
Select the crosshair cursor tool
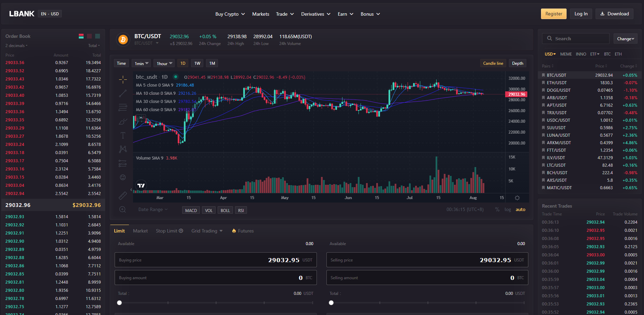click(123, 79)
